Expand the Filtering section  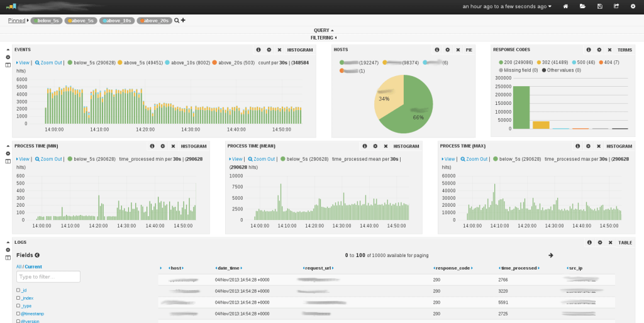click(323, 38)
